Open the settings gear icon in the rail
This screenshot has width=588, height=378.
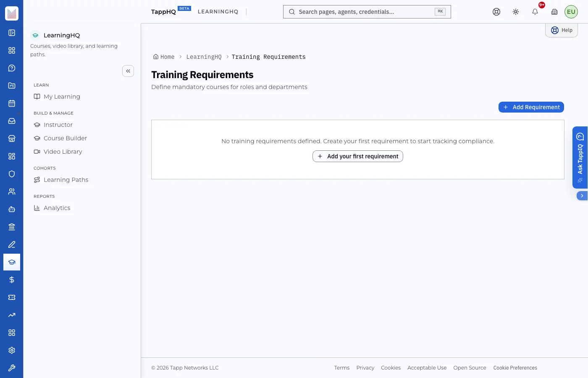click(x=12, y=350)
